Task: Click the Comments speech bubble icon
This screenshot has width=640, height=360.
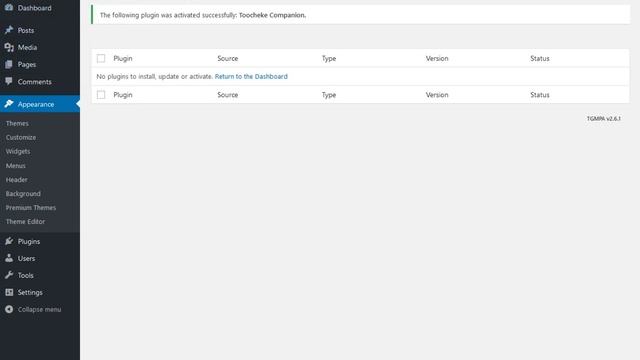Action: [x=9, y=81]
